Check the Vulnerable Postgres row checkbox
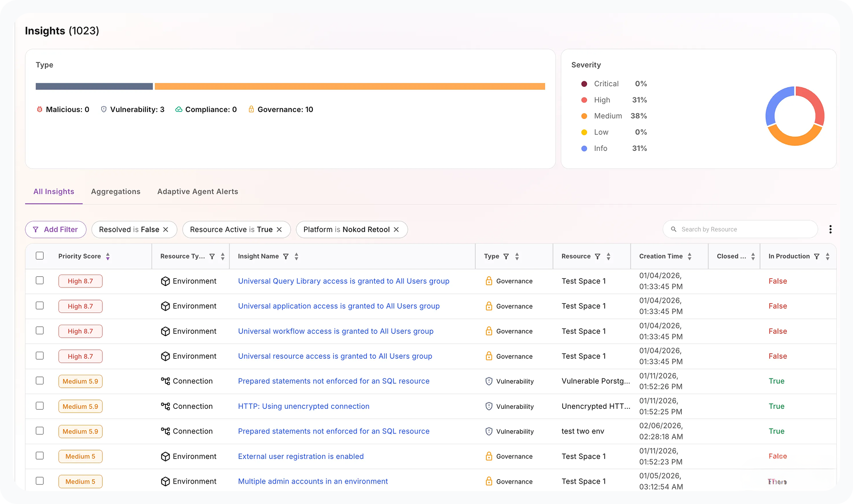This screenshot has width=853, height=504. point(40,381)
